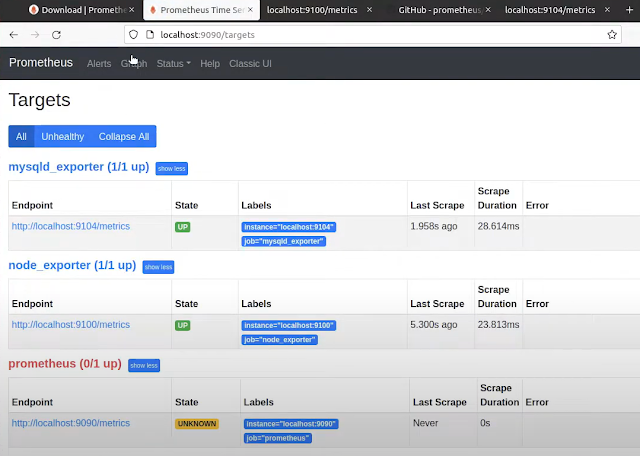Click the instance="localhost:9104" label

pyautogui.click(x=289, y=227)
